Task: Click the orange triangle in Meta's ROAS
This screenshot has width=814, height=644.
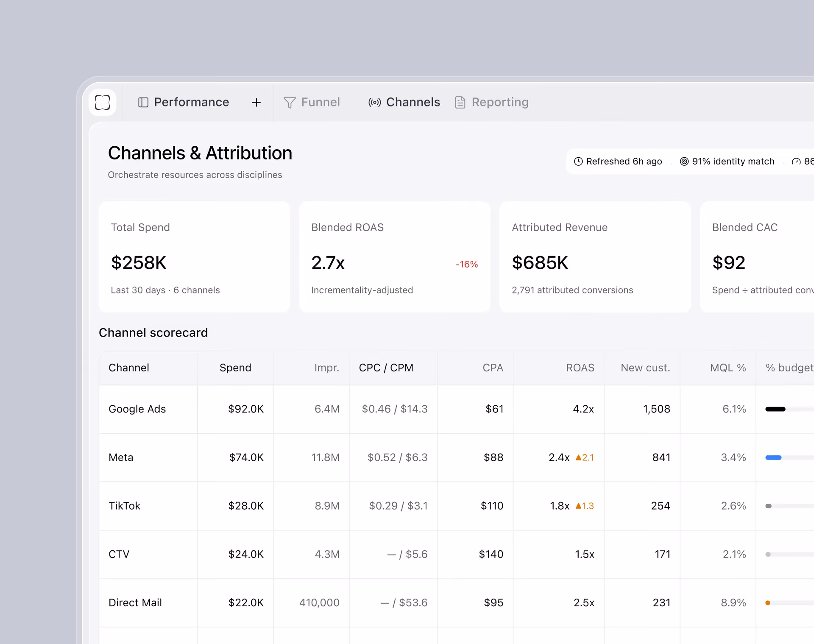Action: pos(578,457)
